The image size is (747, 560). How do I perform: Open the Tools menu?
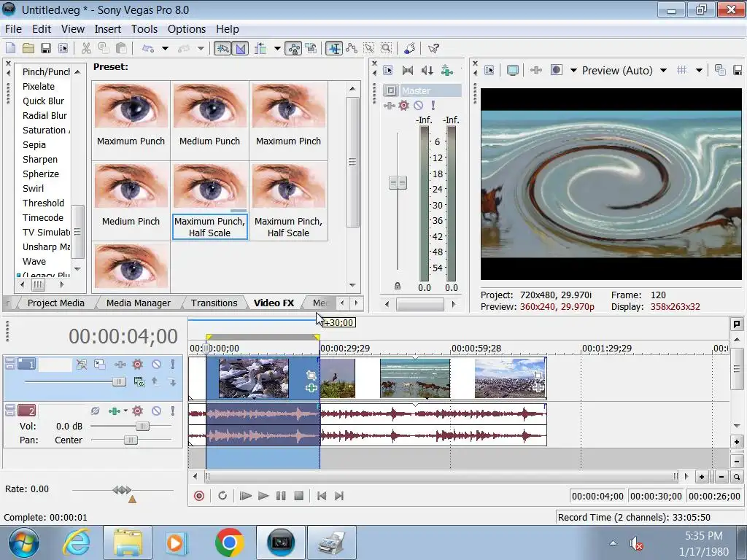pos(144,29)
